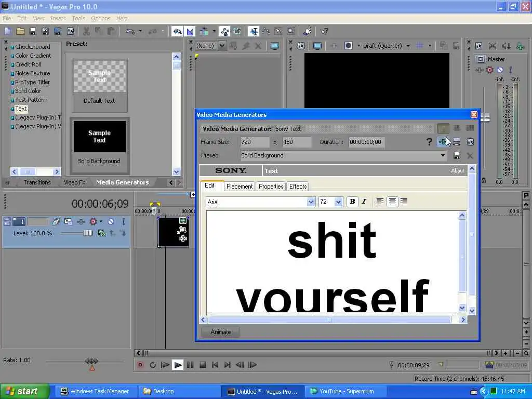The height and width of the screenshot is (399, 532).
Task: Toggle Master bus mute icon
Action: tap(500, 70)
